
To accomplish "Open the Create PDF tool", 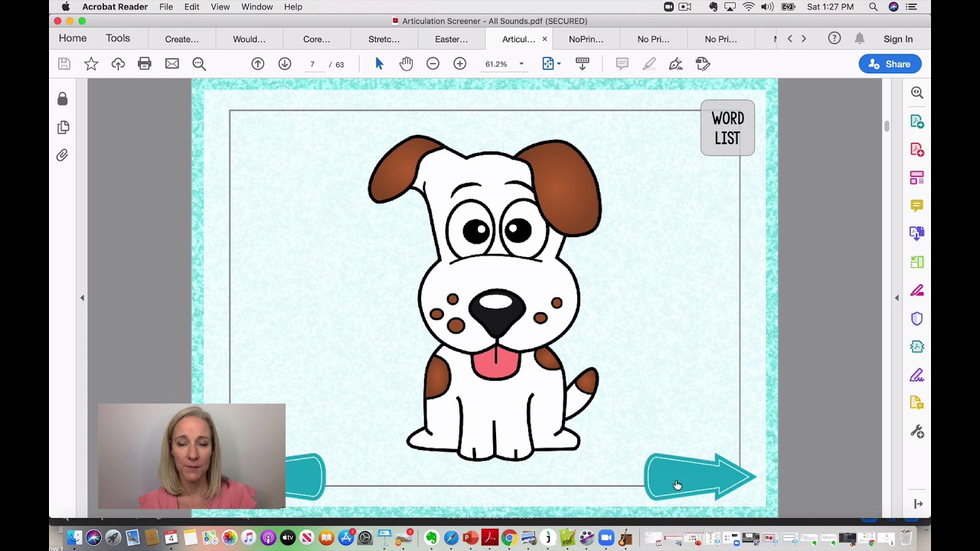I will tap(917, 149).
